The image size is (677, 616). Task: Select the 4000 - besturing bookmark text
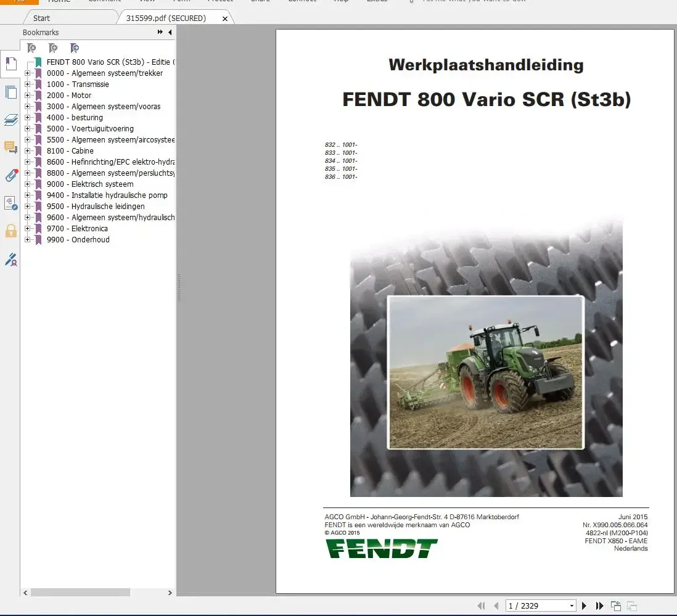pos(75,117)
